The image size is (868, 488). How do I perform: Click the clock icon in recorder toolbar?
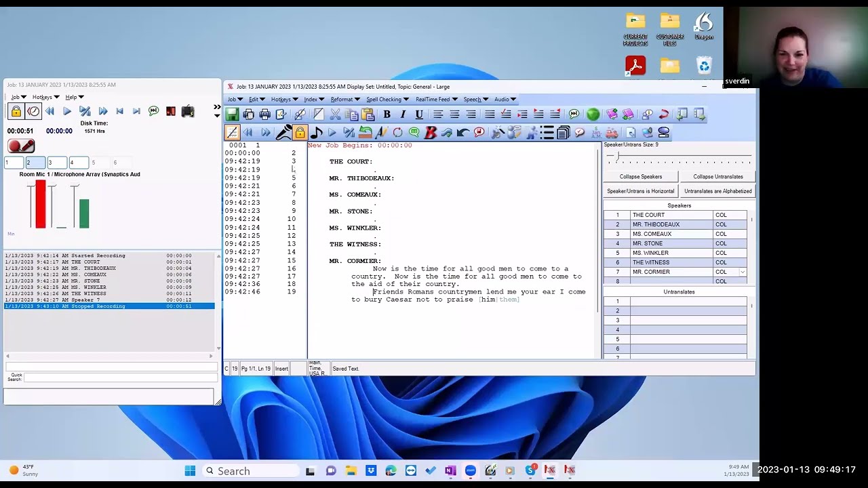tap(33, 111)
